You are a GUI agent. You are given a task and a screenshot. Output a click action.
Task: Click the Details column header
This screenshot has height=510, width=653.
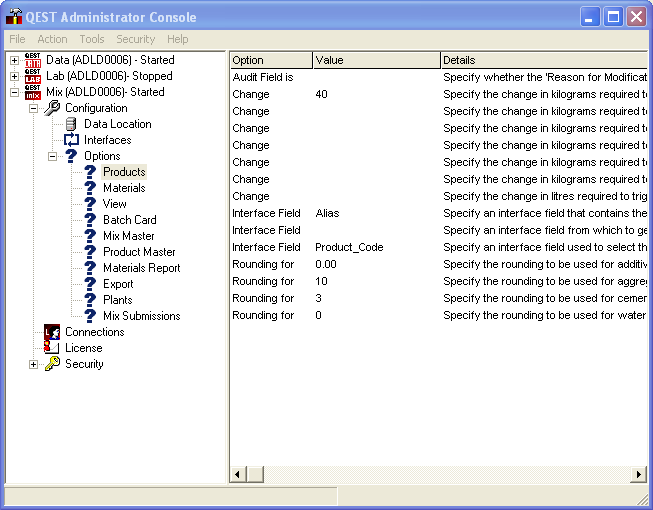540,60
